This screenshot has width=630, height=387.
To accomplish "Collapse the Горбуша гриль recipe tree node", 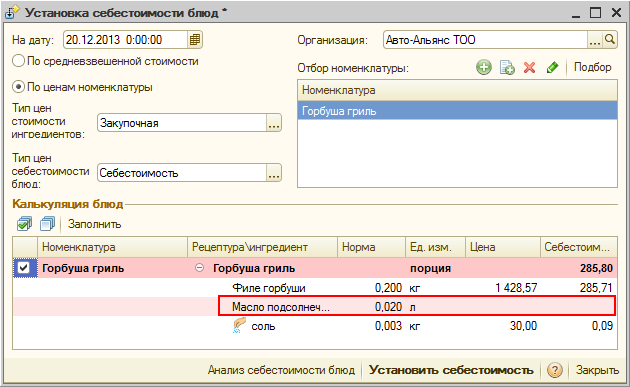I will click(x=199, y=268).
